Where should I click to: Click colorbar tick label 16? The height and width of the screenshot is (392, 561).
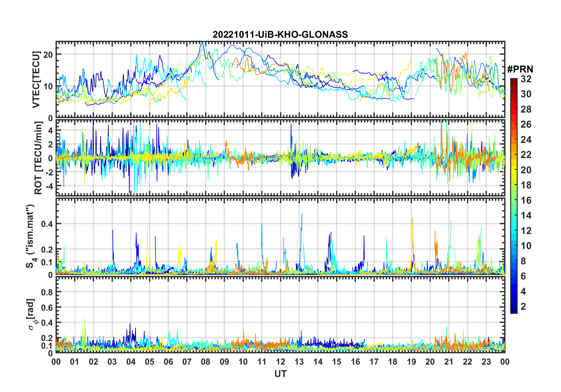point(526,200)
